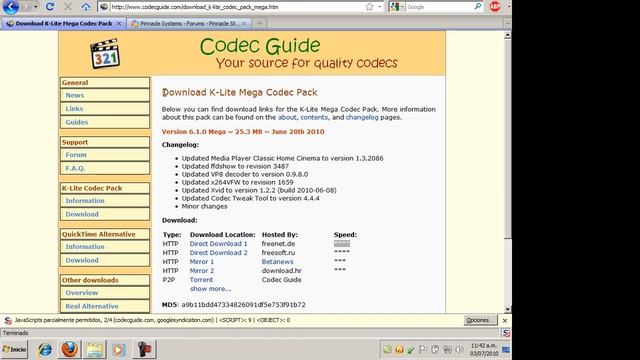640x360 pixels.
Task: Click the flag tray icon
Action: pos(423,349)
